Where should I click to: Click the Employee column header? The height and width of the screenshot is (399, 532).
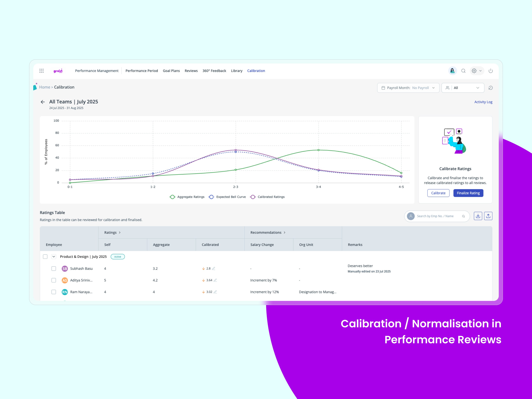tap(54, 245)
